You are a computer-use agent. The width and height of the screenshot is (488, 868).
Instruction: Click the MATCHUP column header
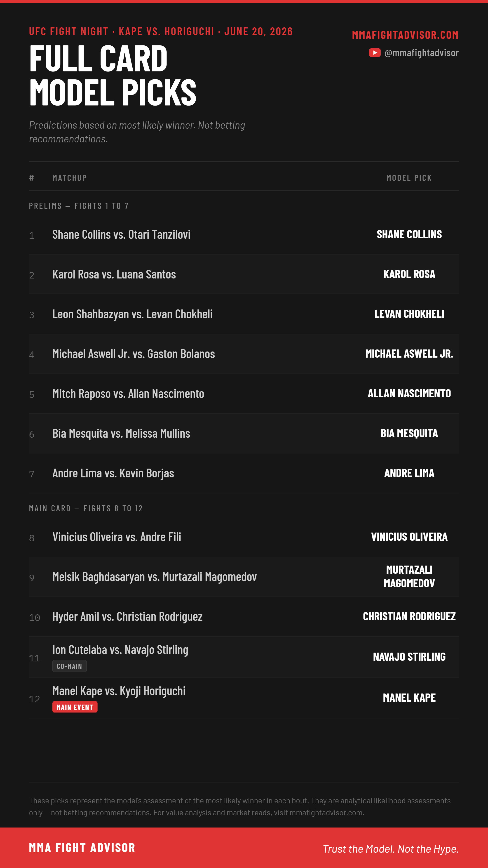[x=69, y=178]
